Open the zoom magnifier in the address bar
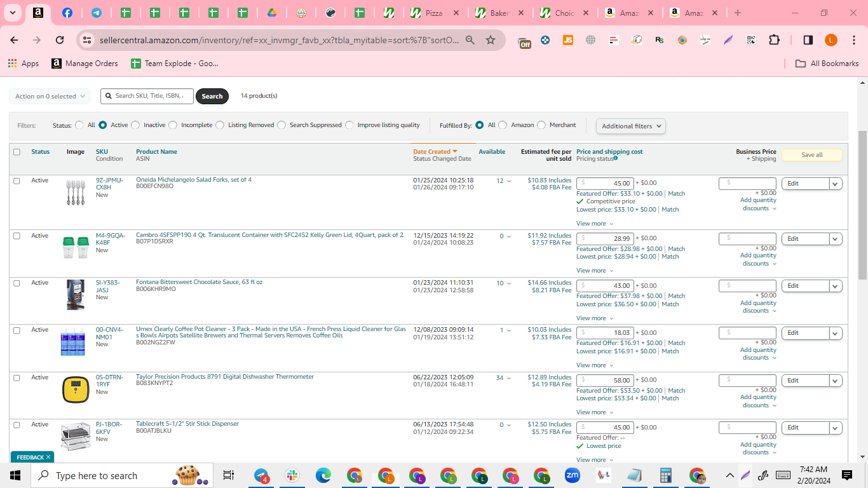Viewport: 868px width, 488px height. pos(470,40)
